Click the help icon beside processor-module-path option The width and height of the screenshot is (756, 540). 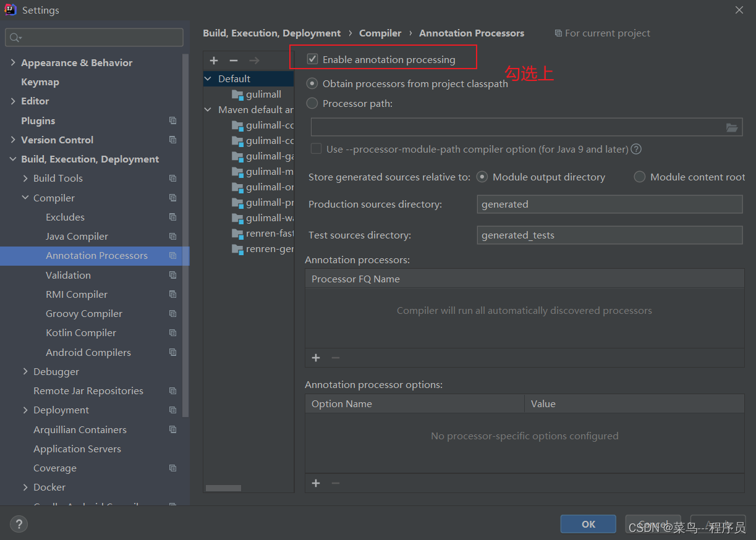tap(636, 149)
